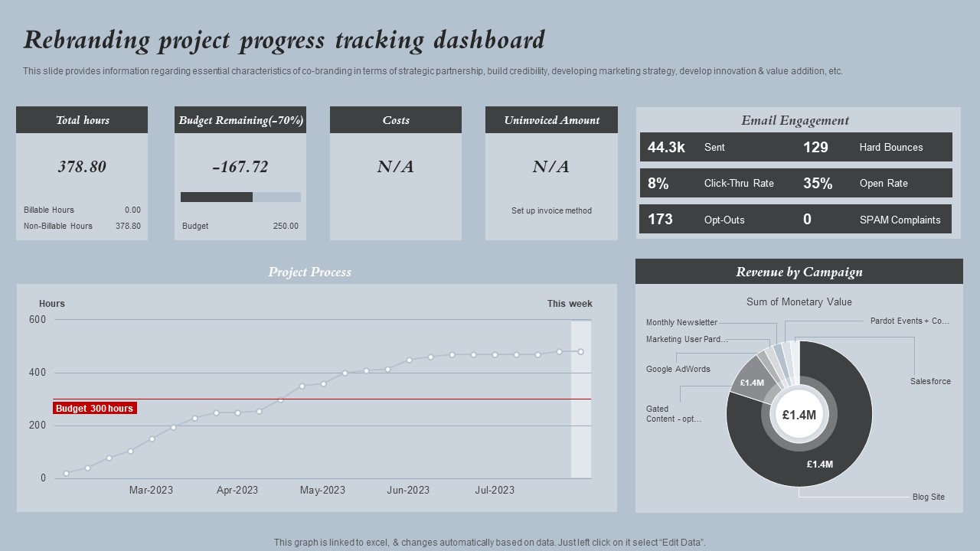Viewport: 980px width, 551px height.
Task: Select the -167.72 budget value
Action: [x=240, y=167]
